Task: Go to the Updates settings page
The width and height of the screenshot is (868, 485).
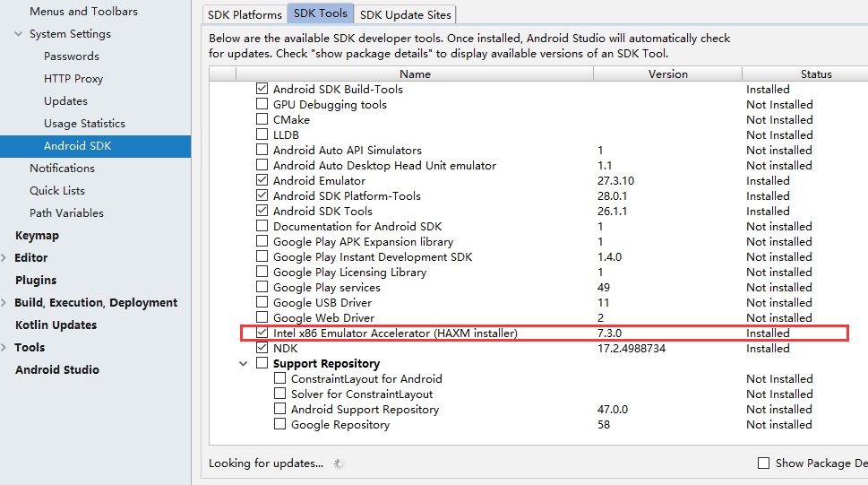Action: tap(66, 101)
